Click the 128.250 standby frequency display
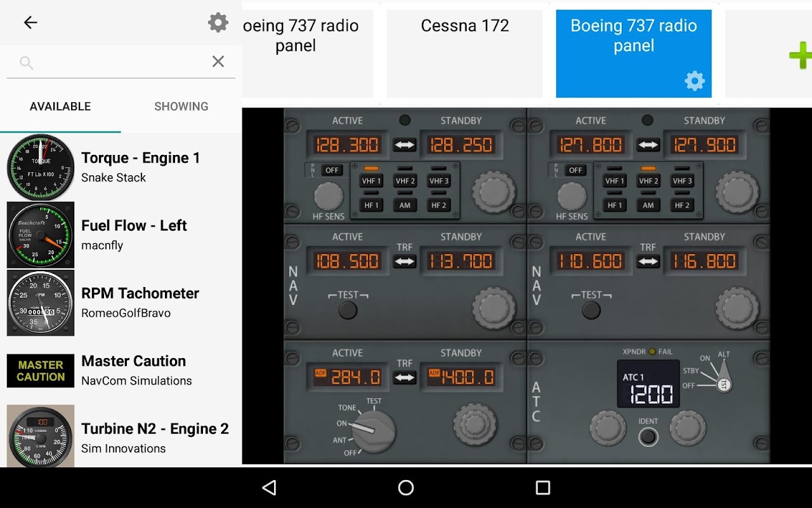This screenshot has height=508, width=812. [461, 145]
